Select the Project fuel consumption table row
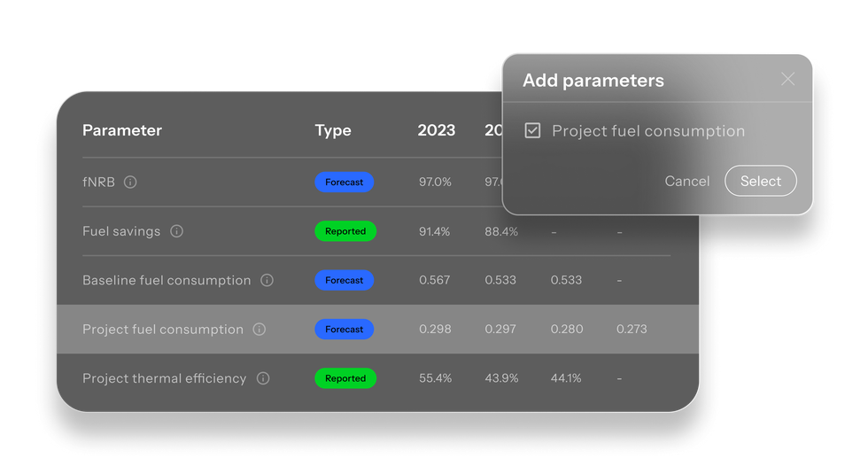The height and width of the screenshot is (466, 868). [x=377, y=330]
